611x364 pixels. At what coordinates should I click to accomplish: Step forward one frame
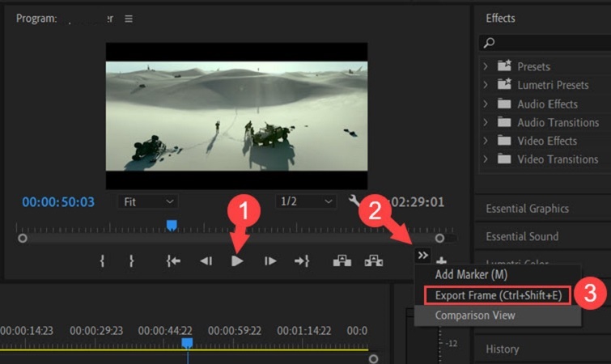click(270, 261)
